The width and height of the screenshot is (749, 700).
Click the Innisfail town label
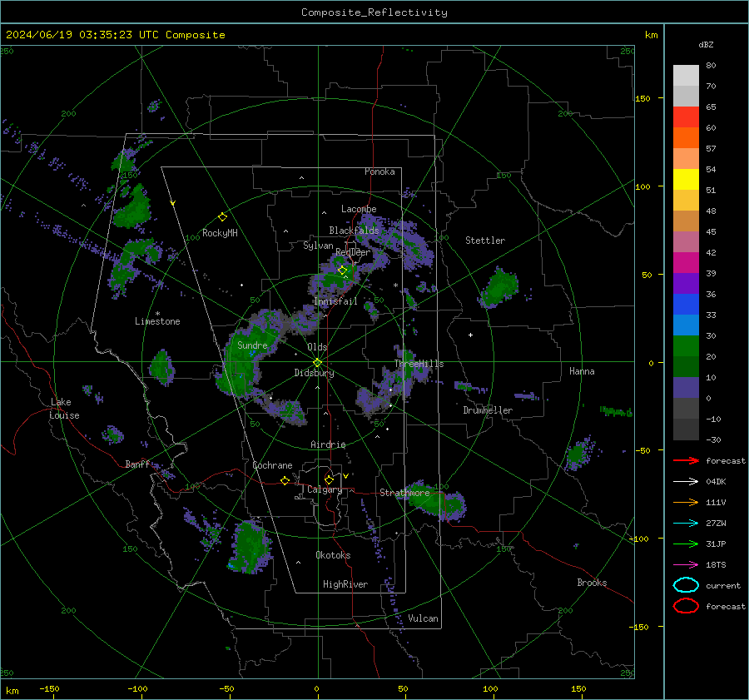pos(336,301)
